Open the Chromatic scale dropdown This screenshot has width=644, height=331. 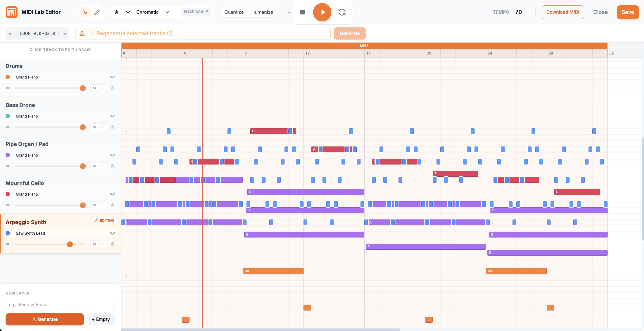click(152, 12)
